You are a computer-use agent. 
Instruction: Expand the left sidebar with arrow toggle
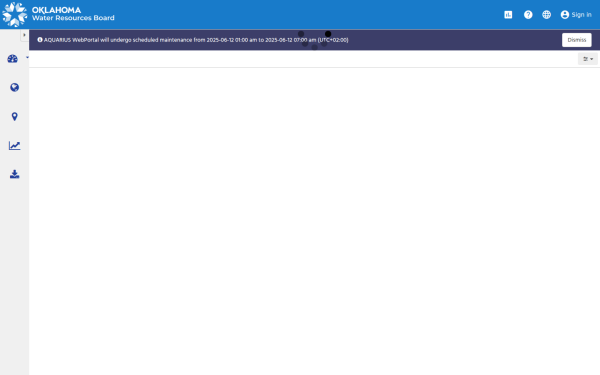[24, 35]
